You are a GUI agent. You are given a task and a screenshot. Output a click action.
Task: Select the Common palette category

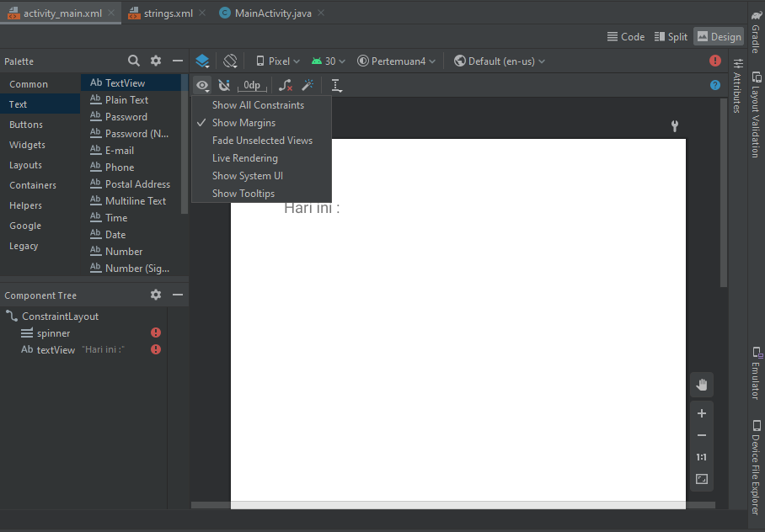[x=40, y=84]
